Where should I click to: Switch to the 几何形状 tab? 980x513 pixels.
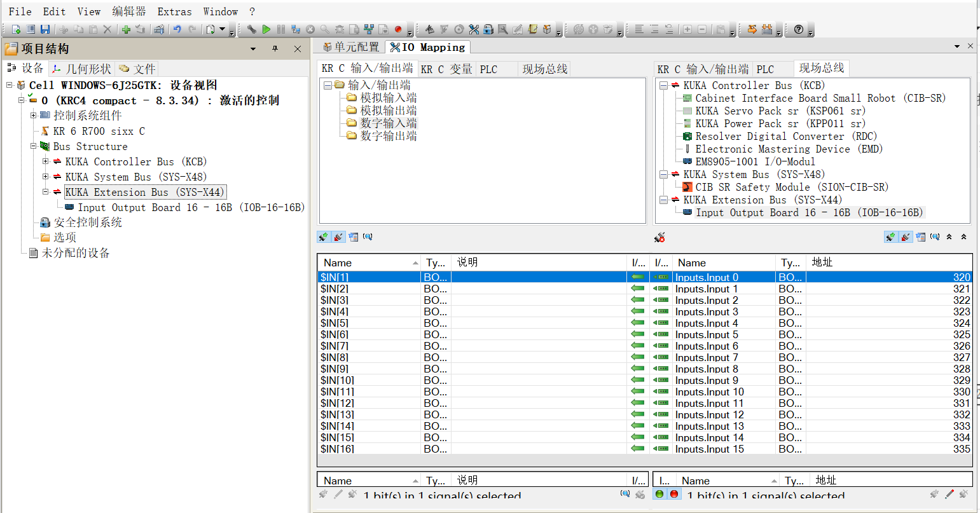83,69
